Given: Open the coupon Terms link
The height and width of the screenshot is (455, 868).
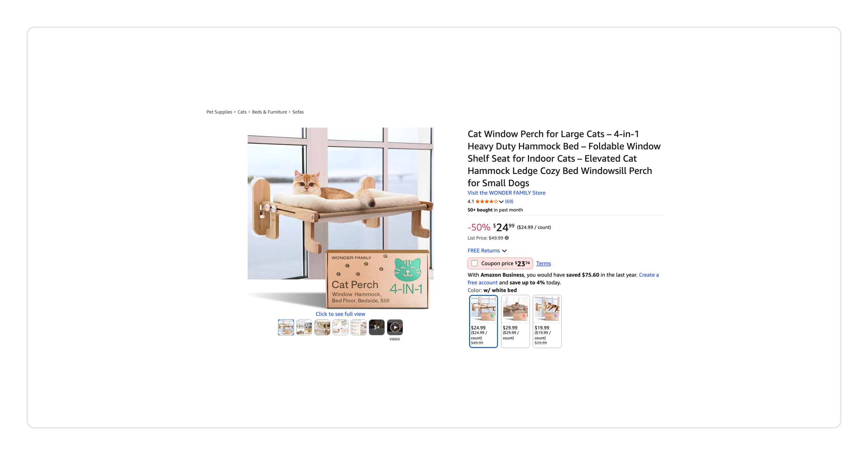Looking at the screenshot, I should click(543, 263).
